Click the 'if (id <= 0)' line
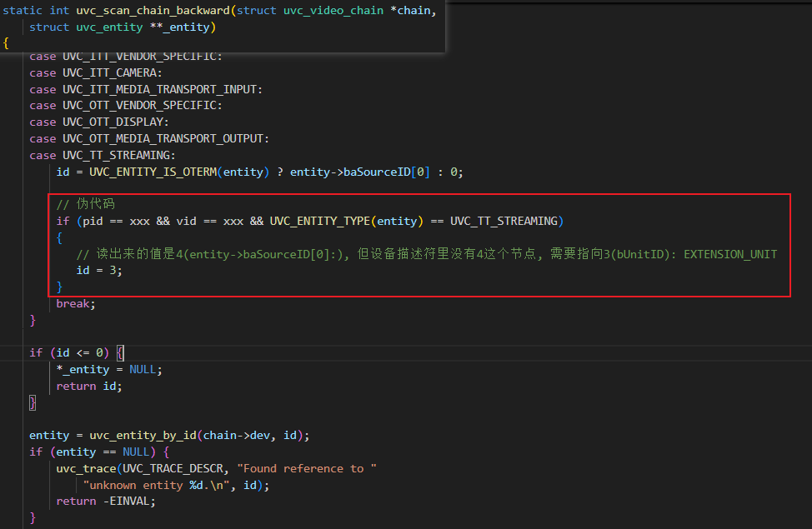 pos(77,352)
